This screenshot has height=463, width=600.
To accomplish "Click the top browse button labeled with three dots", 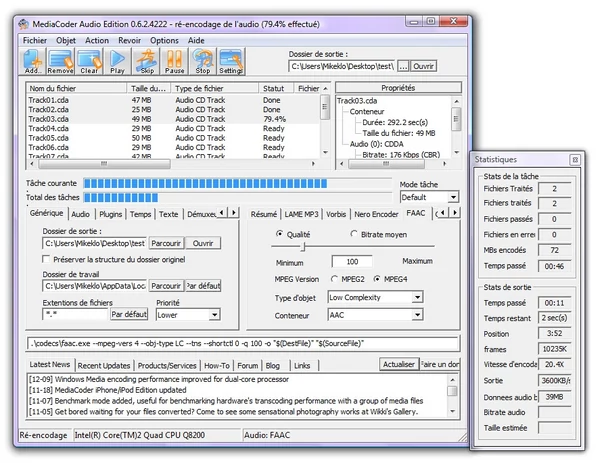I will click(x=403, y=67).
